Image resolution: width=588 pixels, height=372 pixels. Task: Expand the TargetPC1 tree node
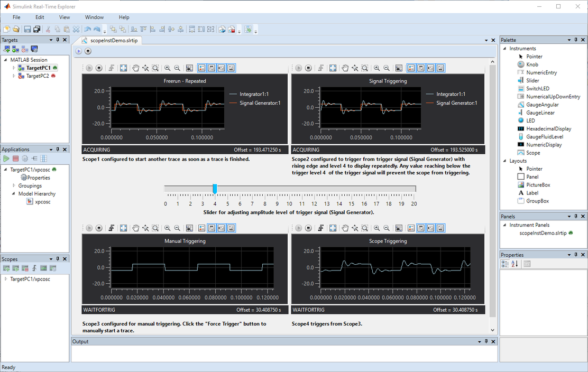coord(14,68)
